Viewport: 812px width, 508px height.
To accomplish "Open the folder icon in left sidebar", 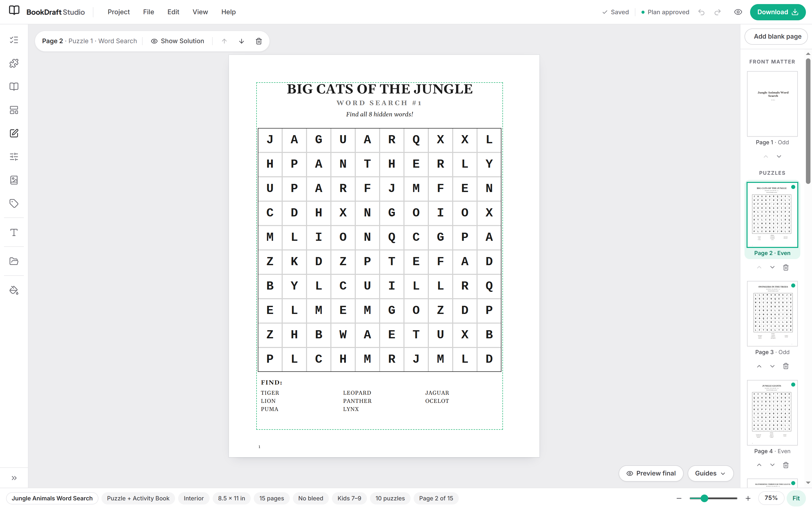I will pyautogui.click(x=14, y=261).
